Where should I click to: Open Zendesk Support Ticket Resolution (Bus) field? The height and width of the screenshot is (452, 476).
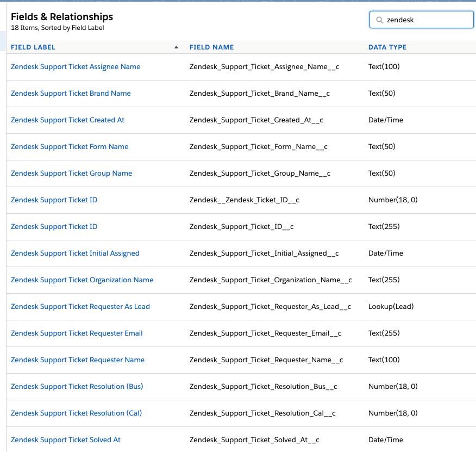[77, 387]
